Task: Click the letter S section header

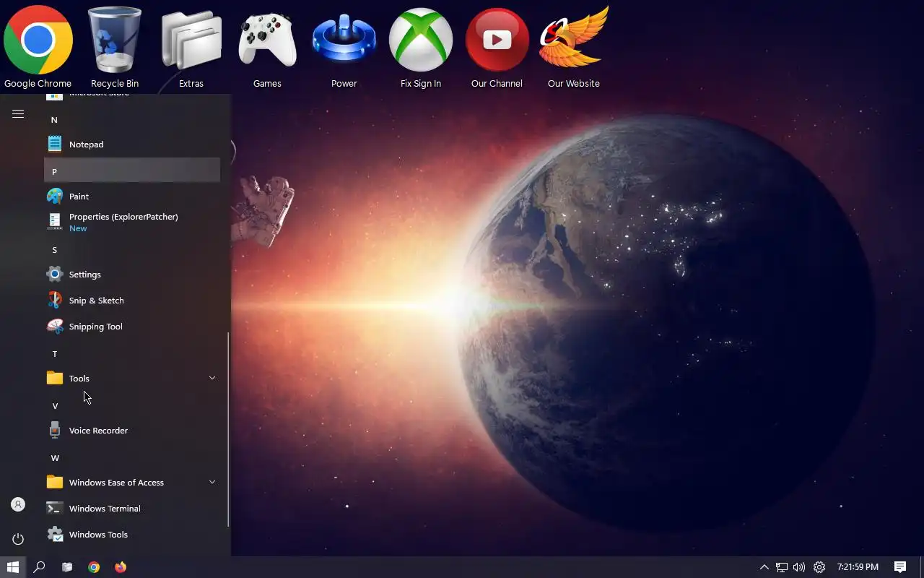Action: click(132, 250)
